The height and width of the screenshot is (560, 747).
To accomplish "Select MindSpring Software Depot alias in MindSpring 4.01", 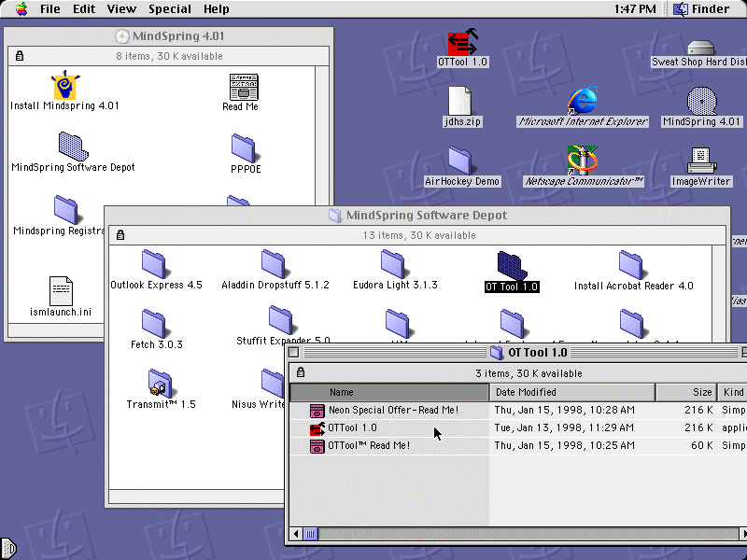I will pyautogui.click(x=73, y=147).
